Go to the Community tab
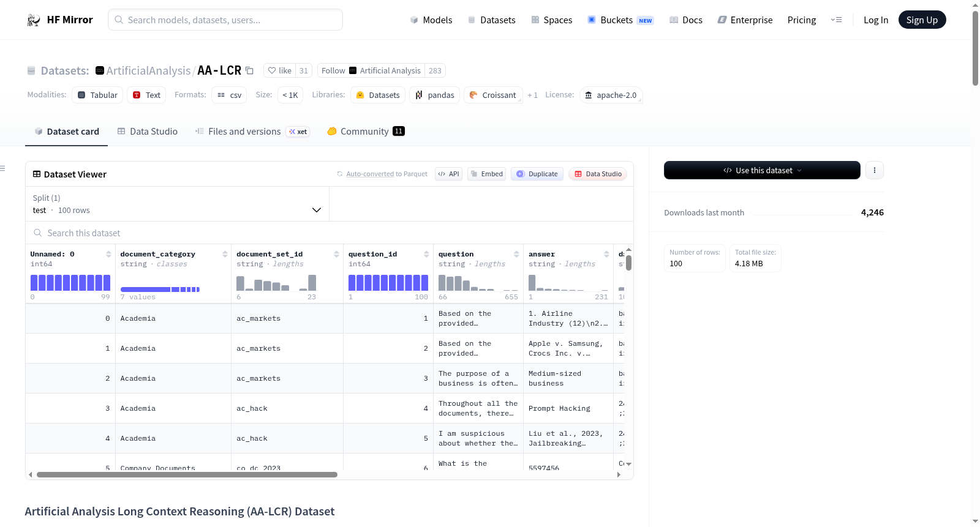980x527 pixels. click(366, 132)
